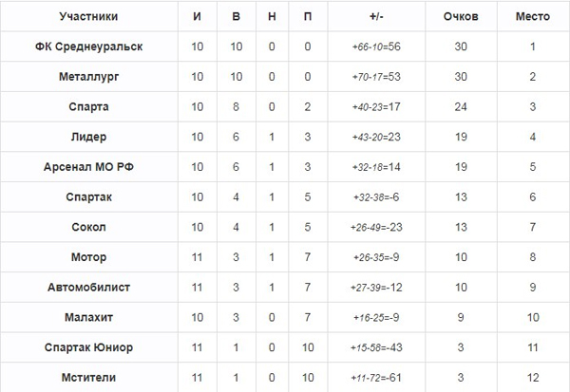Click the Спарта team row name
Screen dimensions: 570x392
tap(88, 107)
